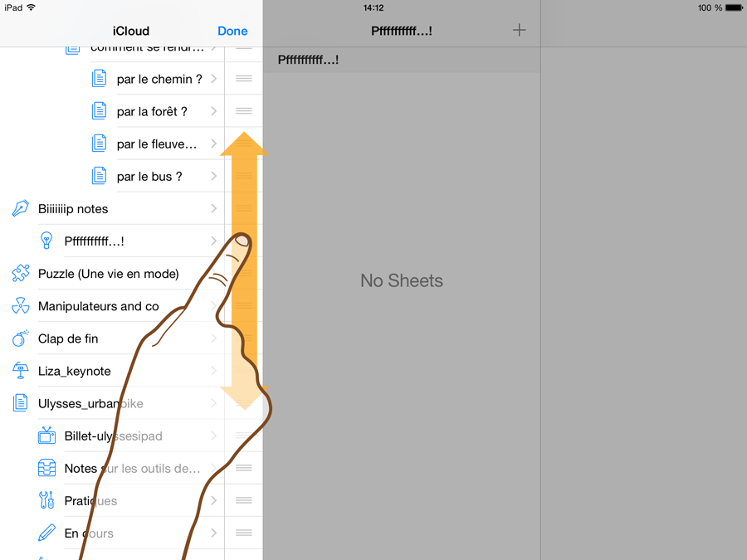Select the "Notes sur les outils de…" group

133,469
